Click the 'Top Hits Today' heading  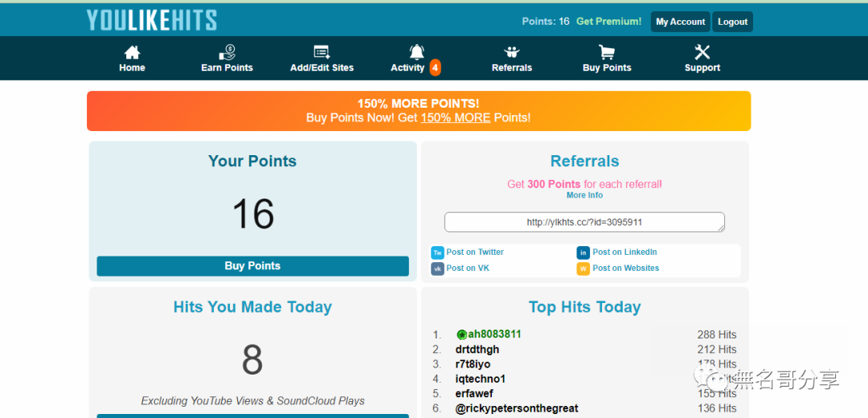point(584,307)
